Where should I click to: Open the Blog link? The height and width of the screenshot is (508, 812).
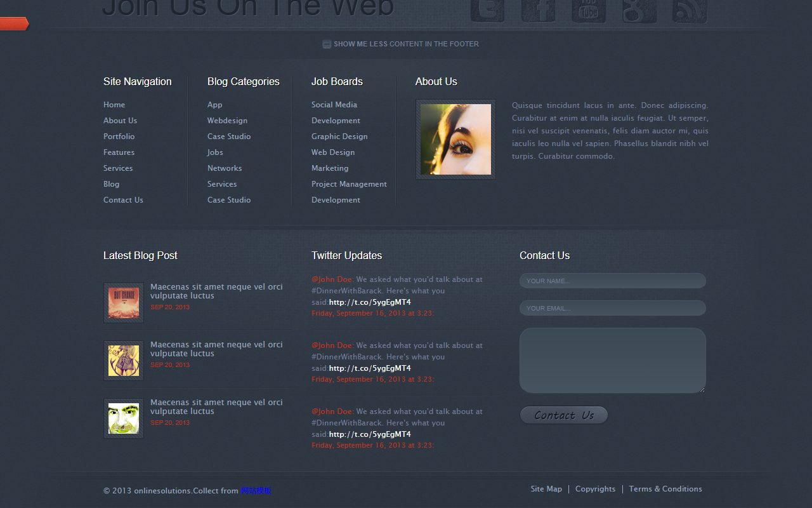click(111, 184)
